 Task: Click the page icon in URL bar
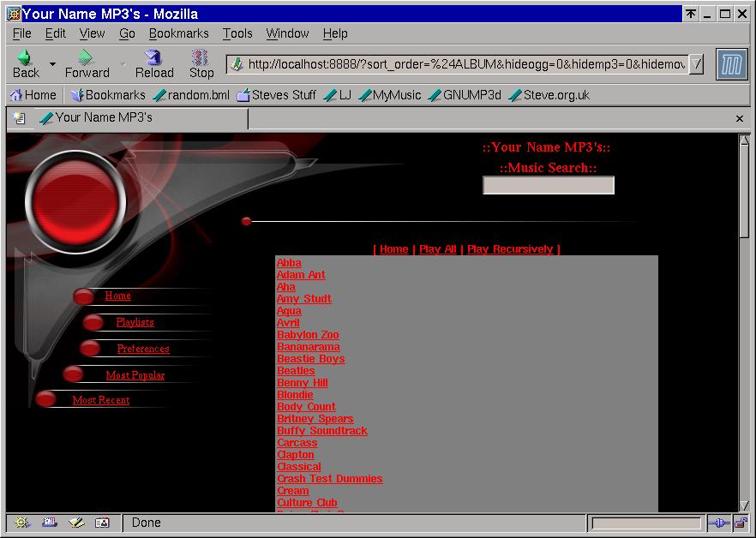click(237, 64)
